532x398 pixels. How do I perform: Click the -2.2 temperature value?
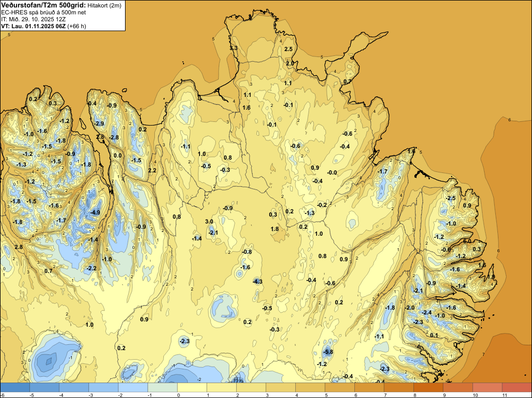[x=92, y=268]
